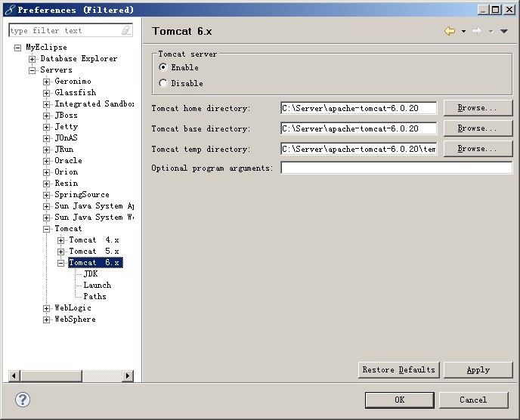
Task: Open the Launch preferences page
Action: click(97, 285)
